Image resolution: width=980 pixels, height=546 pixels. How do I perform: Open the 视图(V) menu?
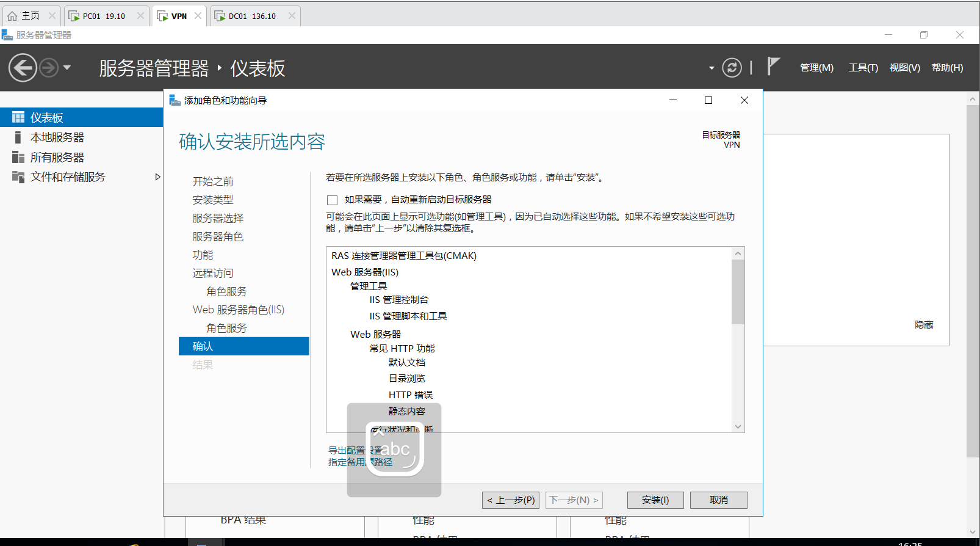904,68
